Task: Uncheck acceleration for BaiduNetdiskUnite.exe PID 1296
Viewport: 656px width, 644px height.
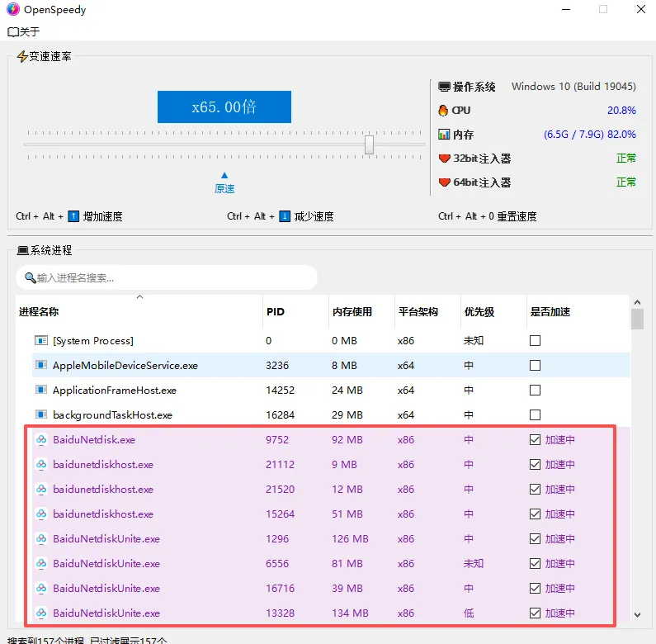Action: point(535,538)
